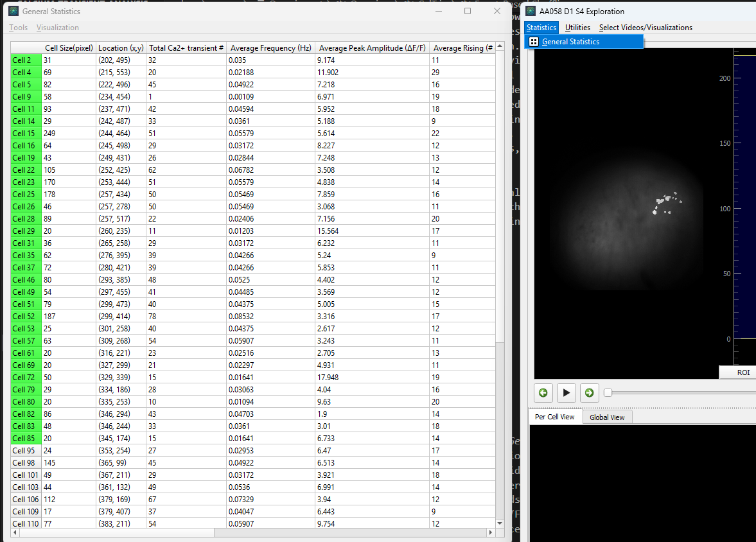The width and height of the screenshot is (756, 542).
Task: Sort by the Cell Size(pixel) column header
Action: click(69, 48)
